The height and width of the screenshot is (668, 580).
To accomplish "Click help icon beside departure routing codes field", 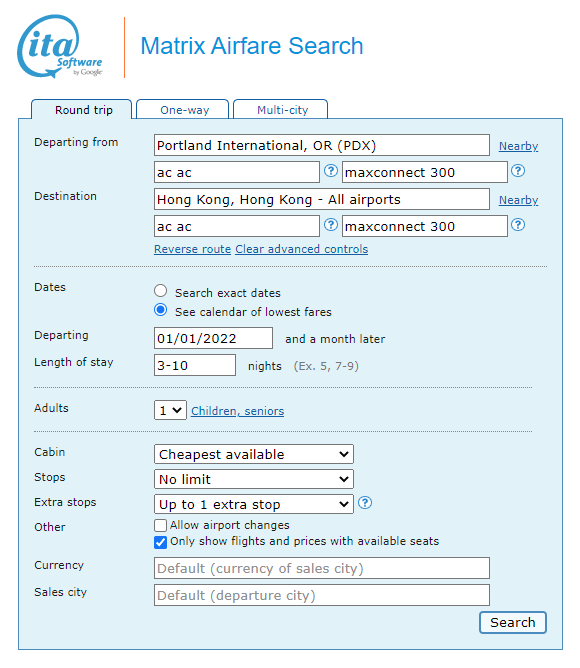I will (331, 171).
